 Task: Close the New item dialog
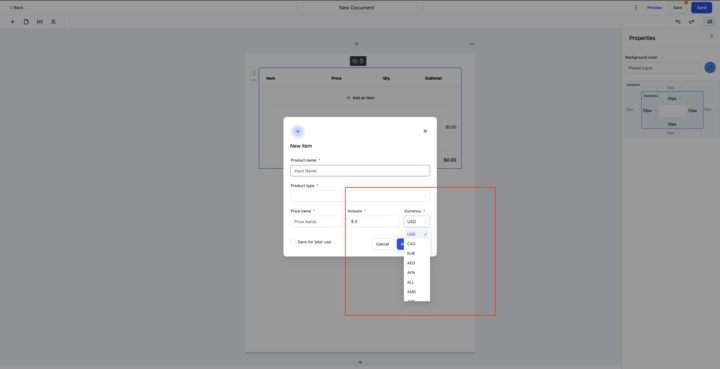click(x=425, y=131)
